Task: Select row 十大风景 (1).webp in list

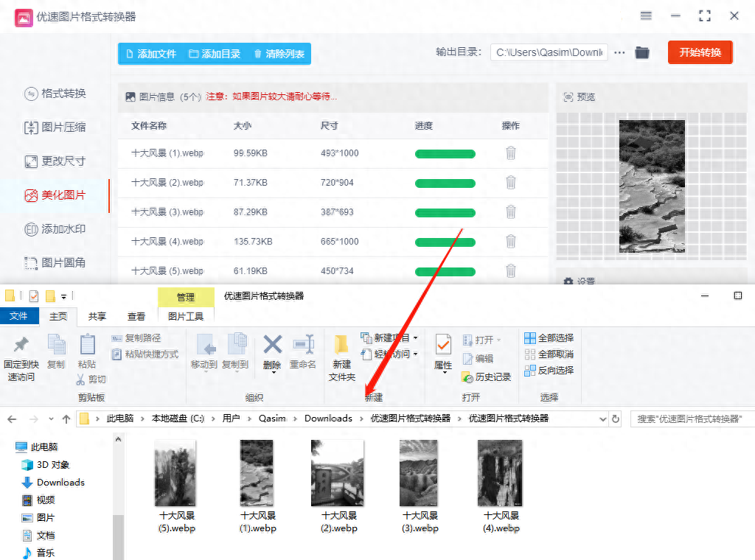Action: [x=333, y=153]
